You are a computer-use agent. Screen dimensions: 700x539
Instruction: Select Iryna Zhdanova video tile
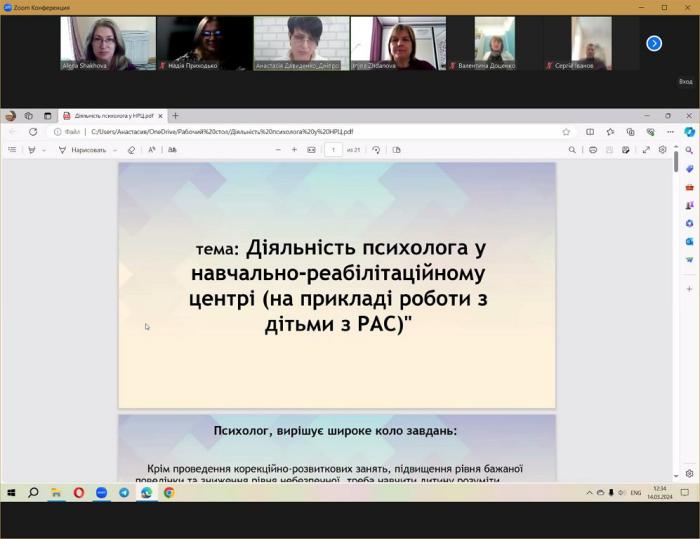[398, 43]
